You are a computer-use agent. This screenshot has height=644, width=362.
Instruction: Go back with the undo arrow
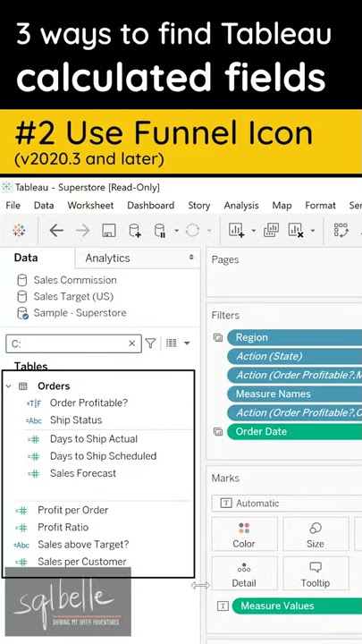56,231
